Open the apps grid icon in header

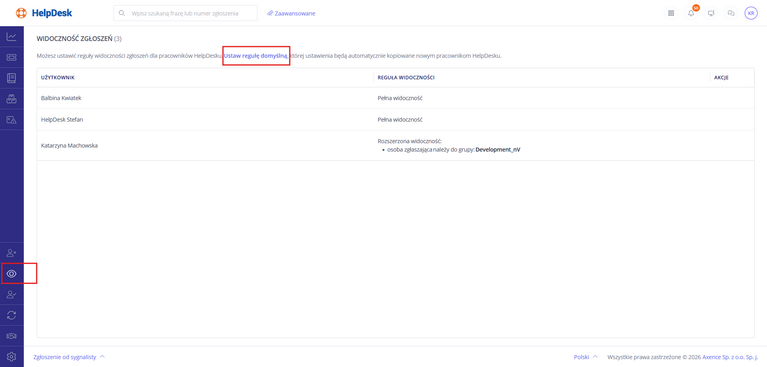(x=671, y=13)
